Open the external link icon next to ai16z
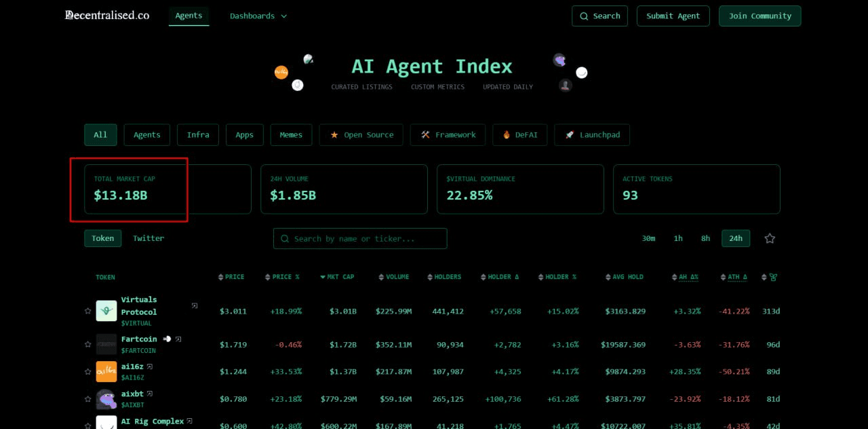The height and width of the screenshot is (429, 868). point(150,367)
